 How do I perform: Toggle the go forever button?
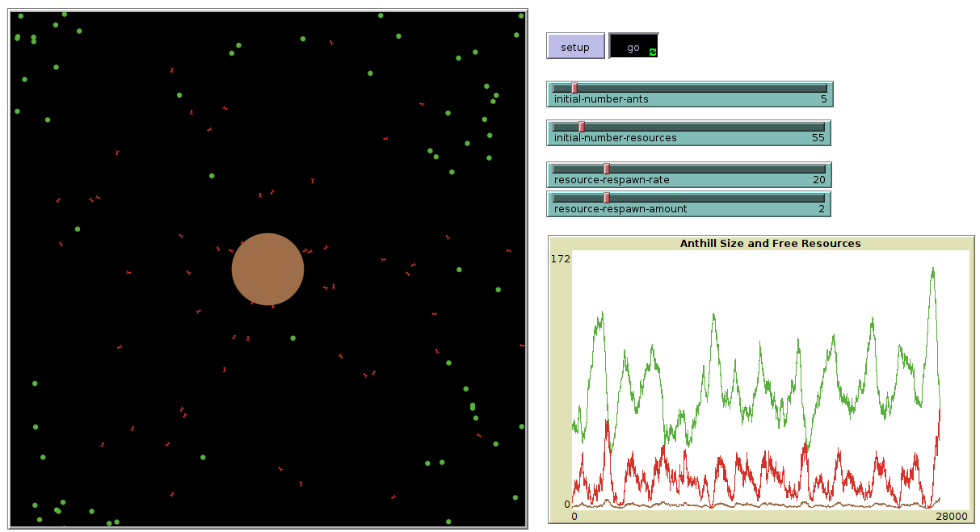(x=633, y=47)
